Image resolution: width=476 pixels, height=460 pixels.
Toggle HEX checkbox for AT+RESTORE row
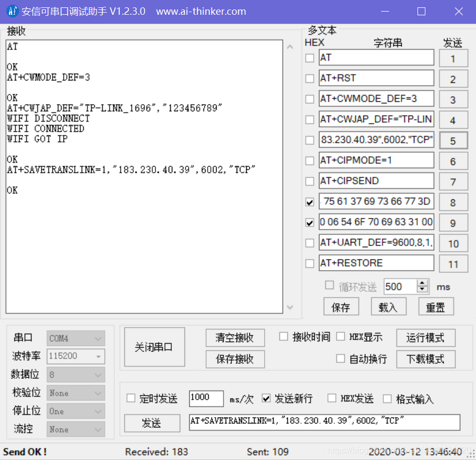pyautogui.click(x=309, y=263)
